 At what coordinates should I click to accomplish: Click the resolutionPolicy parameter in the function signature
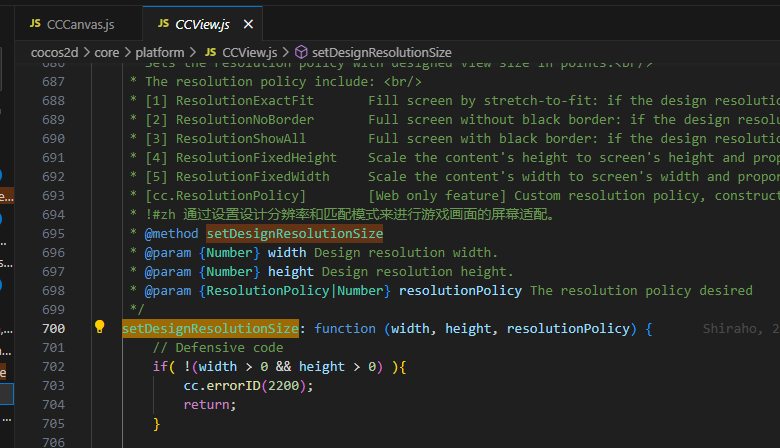pyautogui.click(x=568, y=328)
